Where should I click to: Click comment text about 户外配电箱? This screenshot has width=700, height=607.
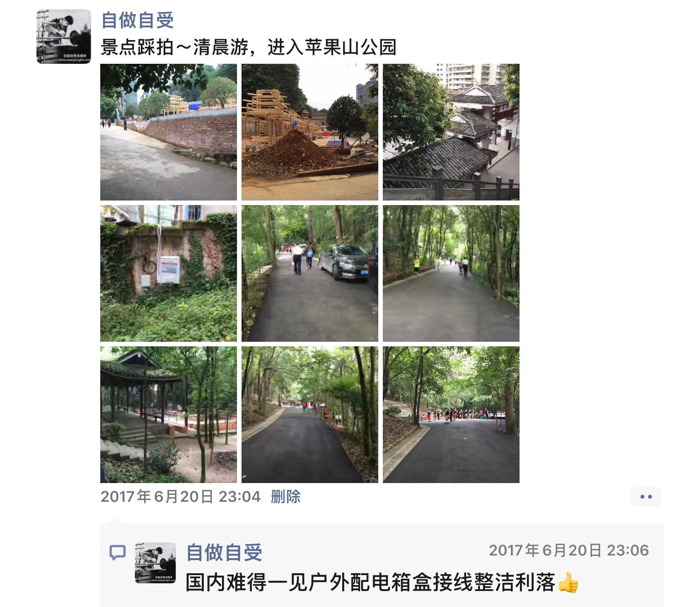pos(371,582)
